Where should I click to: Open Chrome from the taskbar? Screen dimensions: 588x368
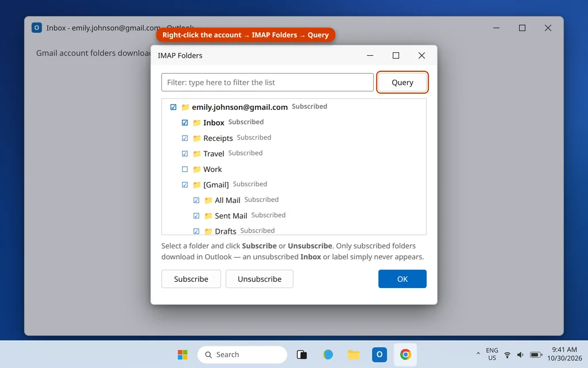tap(405, 354)
